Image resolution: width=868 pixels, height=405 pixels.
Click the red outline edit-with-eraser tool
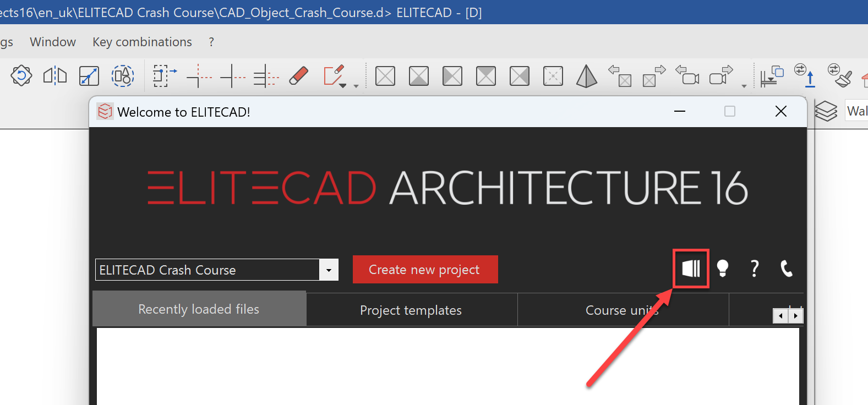[334, 75]
